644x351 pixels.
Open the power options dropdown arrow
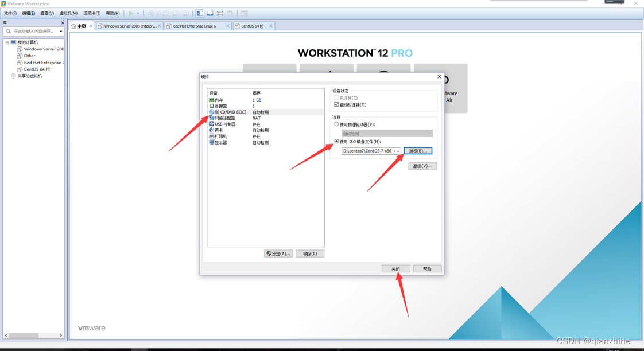(x=138, y=14)
